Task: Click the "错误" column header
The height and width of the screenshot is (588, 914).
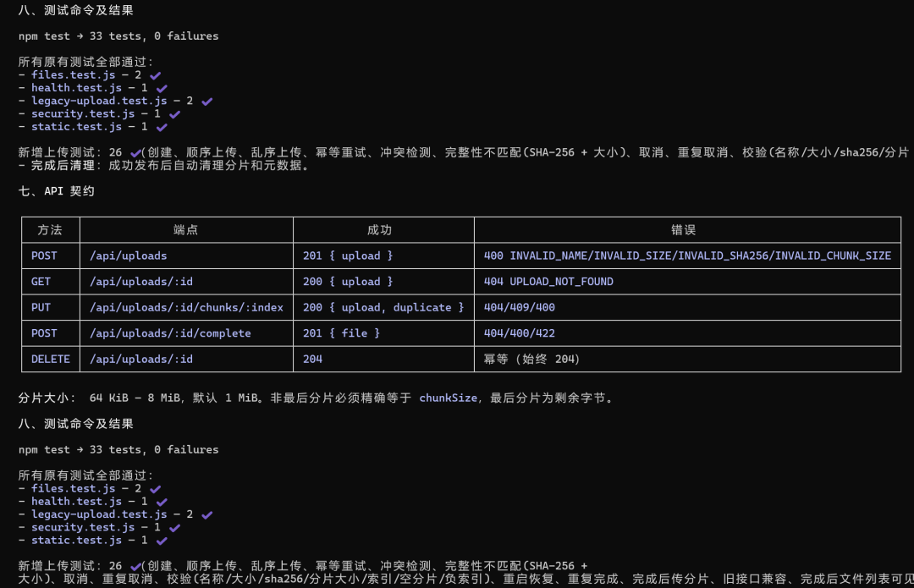Action: pos(687,229)
